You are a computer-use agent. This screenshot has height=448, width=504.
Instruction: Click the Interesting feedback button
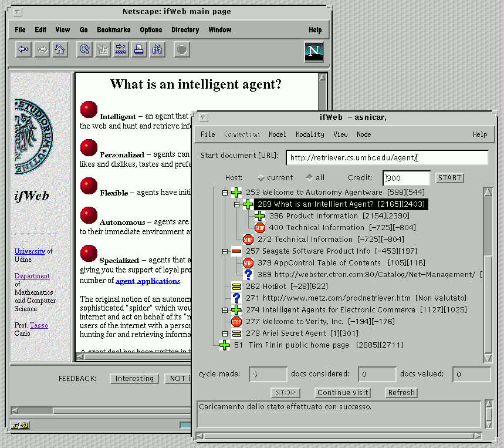pos(134,379)
